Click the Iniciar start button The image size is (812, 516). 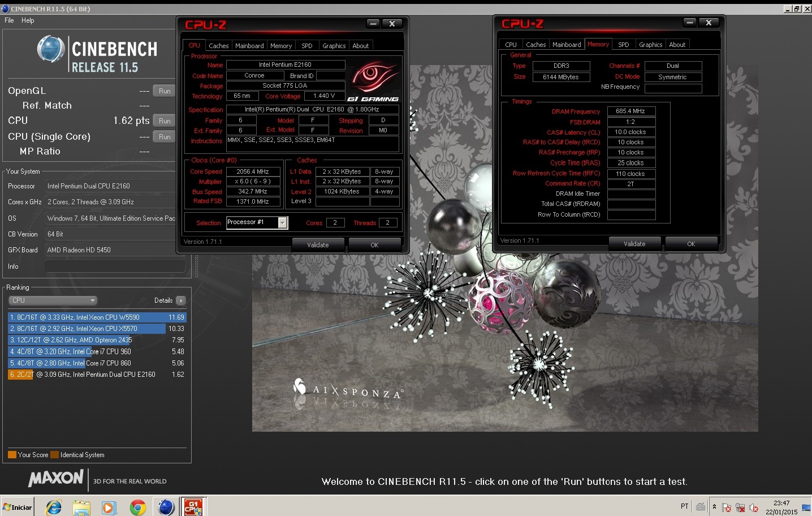point(18,507)
